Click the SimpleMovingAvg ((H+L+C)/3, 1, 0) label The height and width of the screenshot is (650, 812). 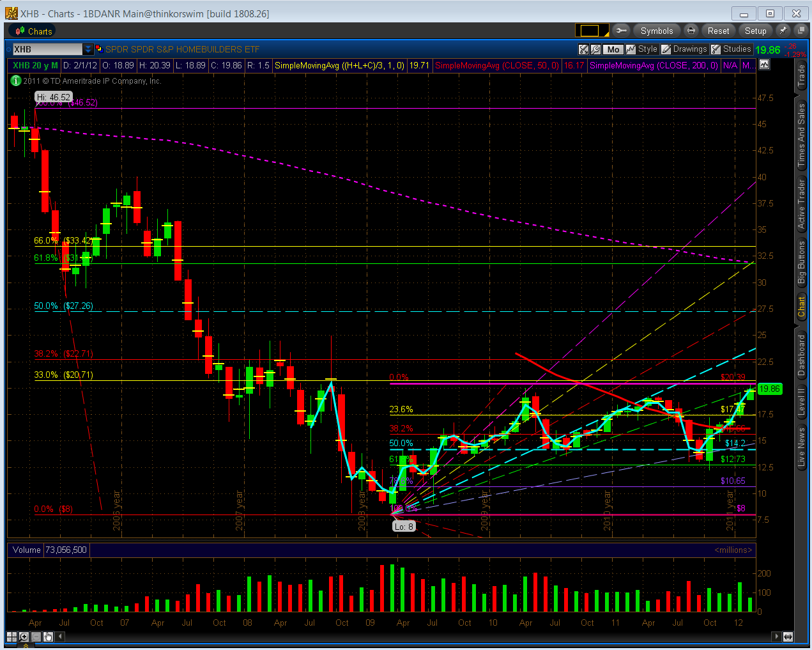click(x=339, y=65)
